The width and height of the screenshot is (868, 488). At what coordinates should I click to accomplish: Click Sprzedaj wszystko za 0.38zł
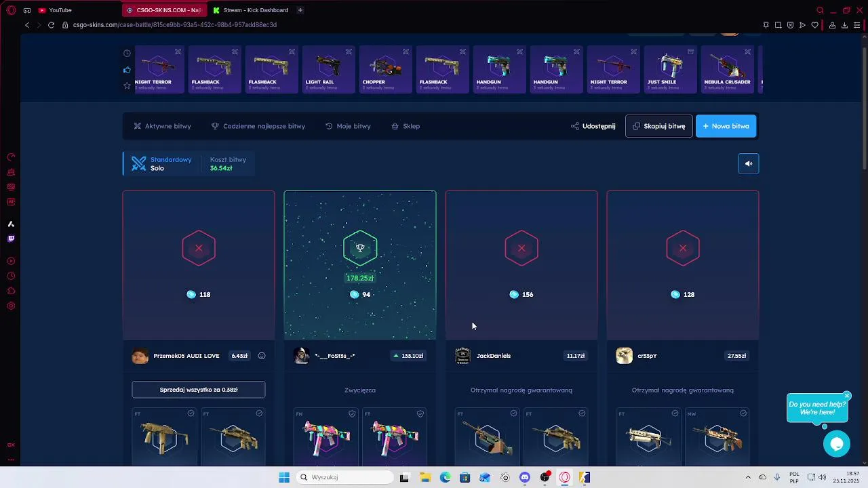pos(199,390)
